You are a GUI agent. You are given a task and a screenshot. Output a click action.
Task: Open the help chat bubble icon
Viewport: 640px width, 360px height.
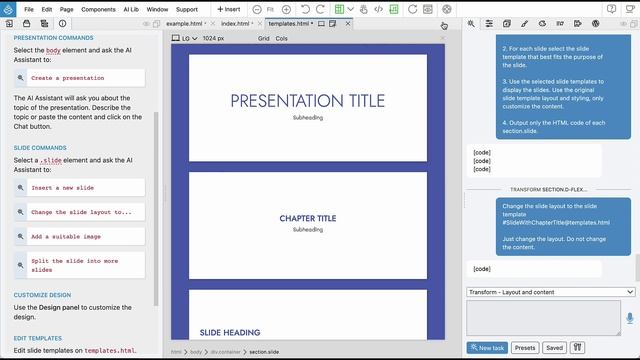coord(611,9)
